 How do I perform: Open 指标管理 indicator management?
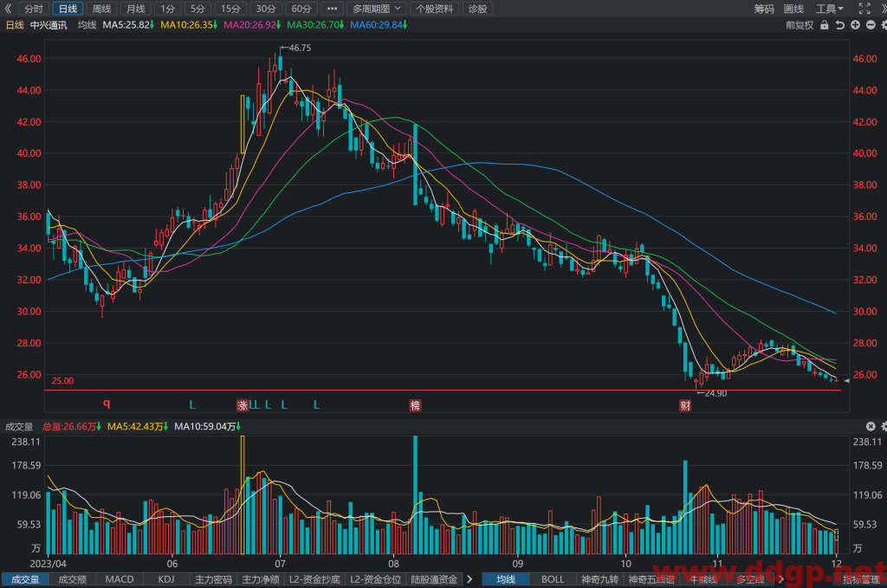(861, 579)
